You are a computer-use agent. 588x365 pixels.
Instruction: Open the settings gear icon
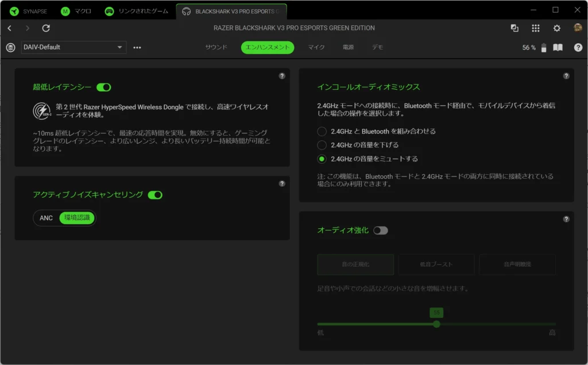coord(556,28)
